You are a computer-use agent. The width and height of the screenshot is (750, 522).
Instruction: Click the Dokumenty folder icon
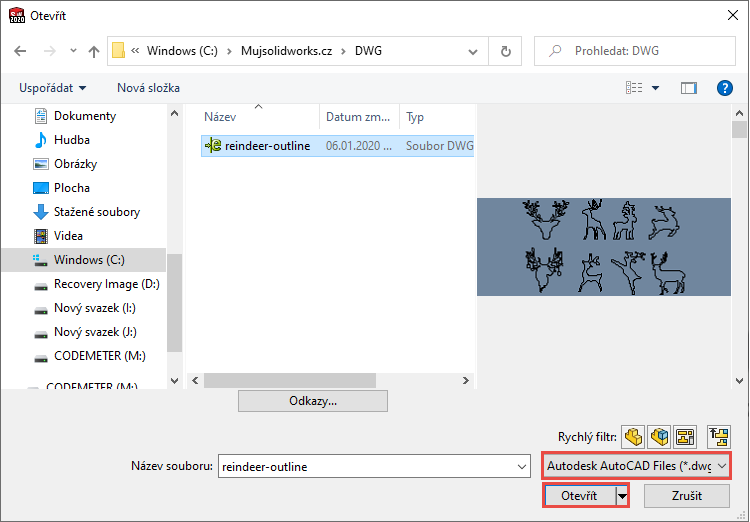pos(41,116)
